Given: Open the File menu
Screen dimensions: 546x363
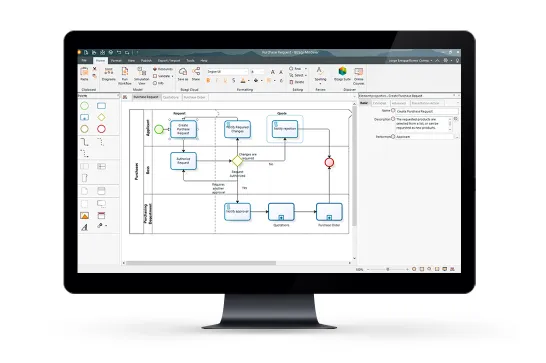Looking at the screenshot, I should click(84, 61).
